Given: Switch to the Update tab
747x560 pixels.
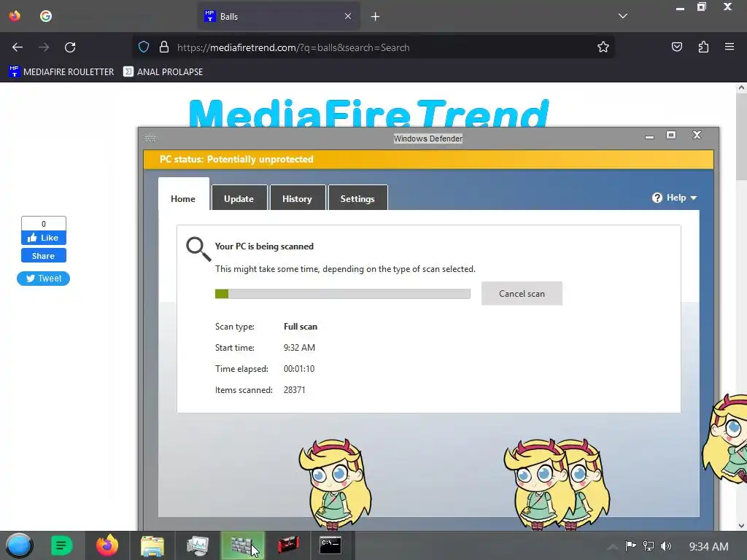Looking at the screenshot, I should [239, 198].
